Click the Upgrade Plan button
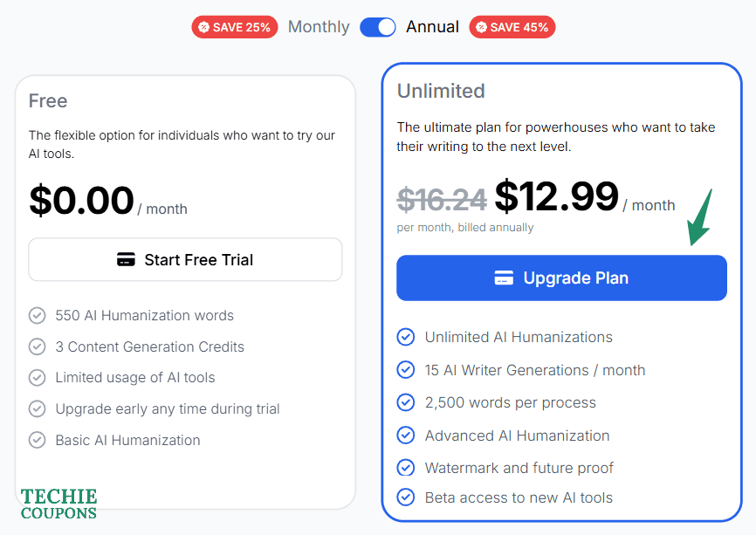Screen dimensions: 756x535 coord(561,278)
